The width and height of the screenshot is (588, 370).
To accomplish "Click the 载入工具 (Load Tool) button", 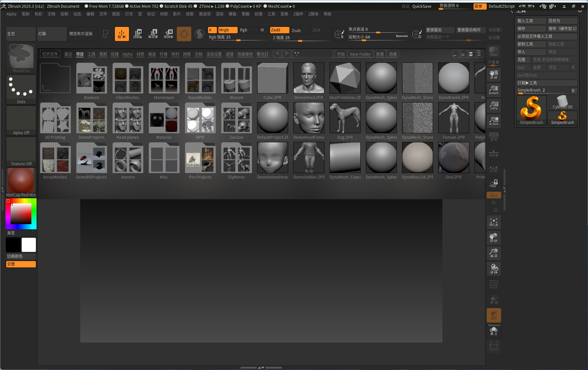I will tap(531, 21).
